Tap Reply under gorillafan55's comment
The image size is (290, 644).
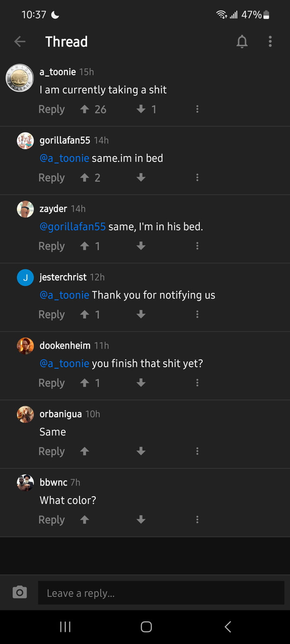tap(51, 177)
